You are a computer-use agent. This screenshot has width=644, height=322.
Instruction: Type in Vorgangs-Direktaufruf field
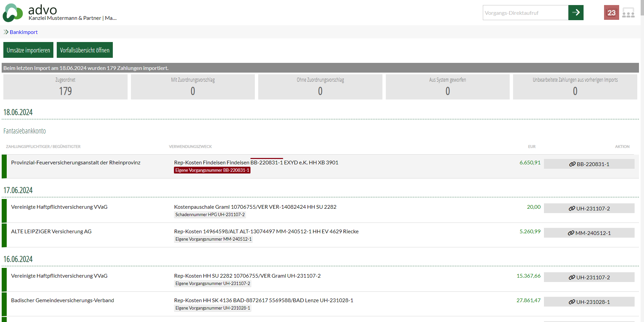525,13
